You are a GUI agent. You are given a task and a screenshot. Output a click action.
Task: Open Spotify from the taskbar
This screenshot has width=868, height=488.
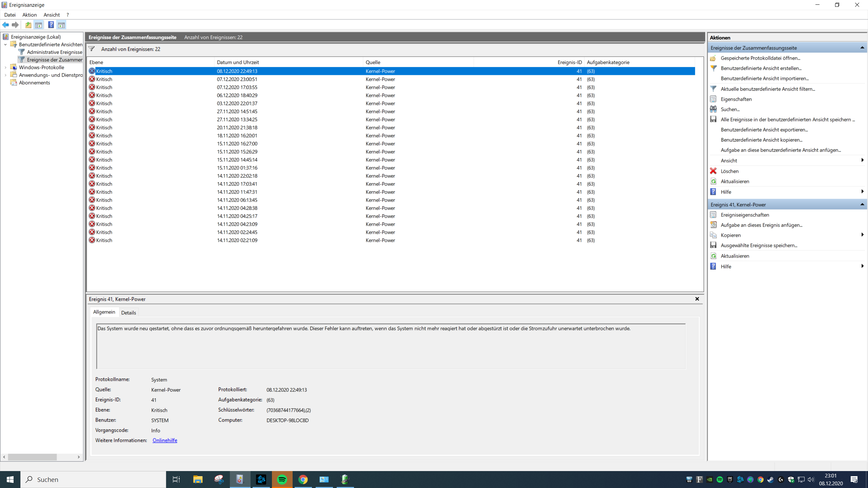282,480
